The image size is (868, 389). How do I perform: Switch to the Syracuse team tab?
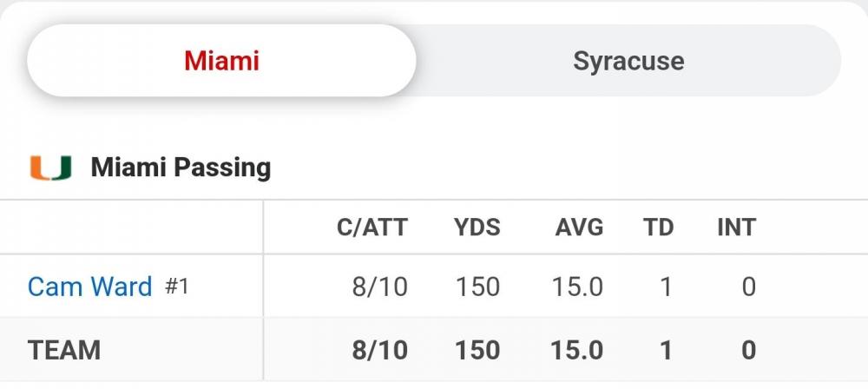[x=628, y=61]
